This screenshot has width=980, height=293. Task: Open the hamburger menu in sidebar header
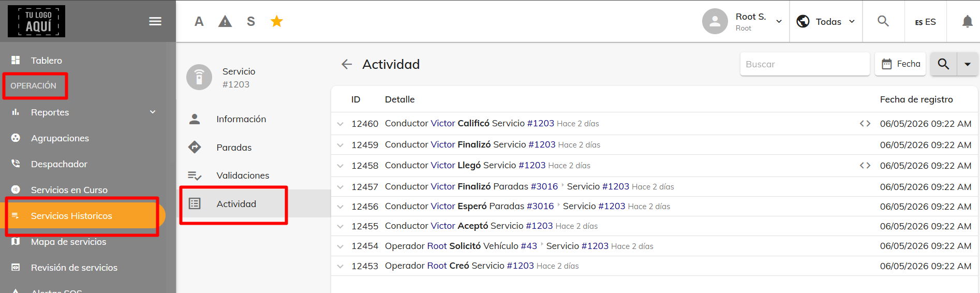(x=155, y=21)
